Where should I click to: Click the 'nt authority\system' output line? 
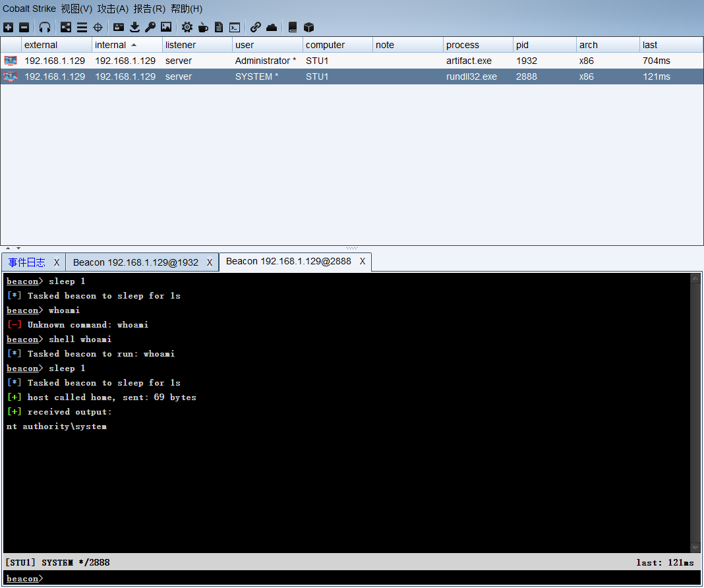[x=57, y=426]
